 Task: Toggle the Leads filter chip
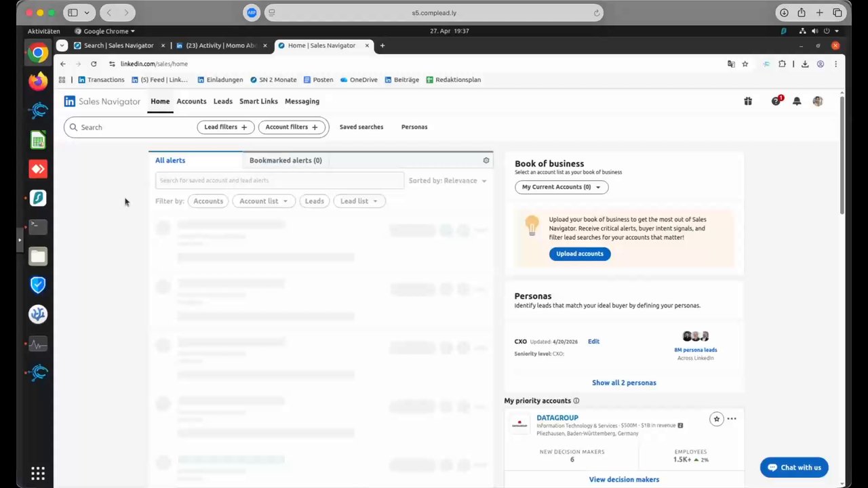(x=315, y=201)
